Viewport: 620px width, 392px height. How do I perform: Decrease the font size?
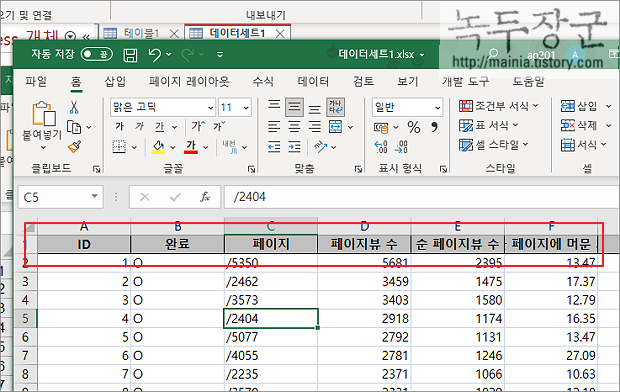pyautogui.click(x=219, y=126)
